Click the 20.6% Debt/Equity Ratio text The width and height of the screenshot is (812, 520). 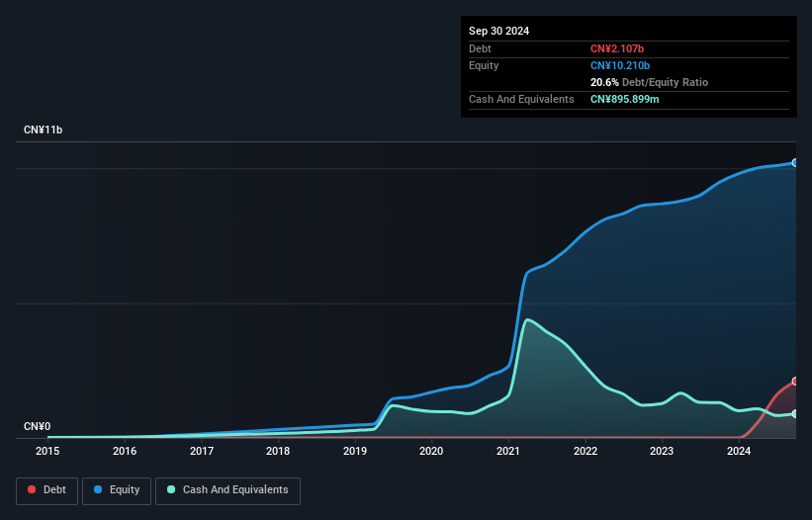tap(649, 82)
